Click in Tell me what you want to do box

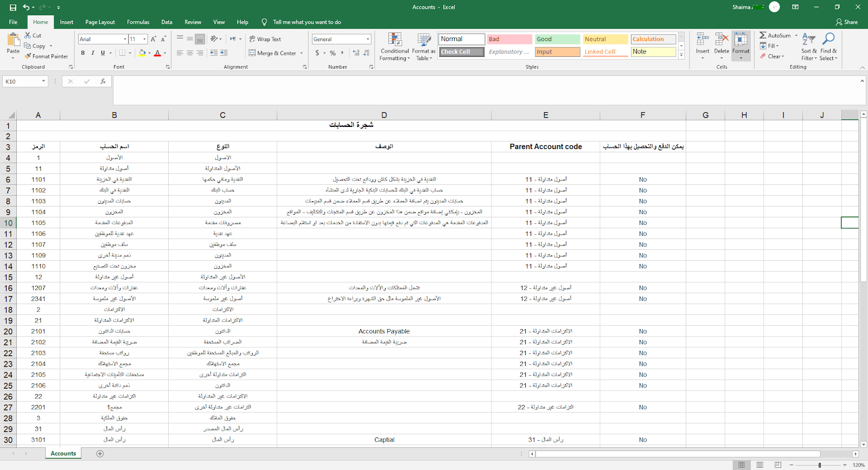pos(307,22)
